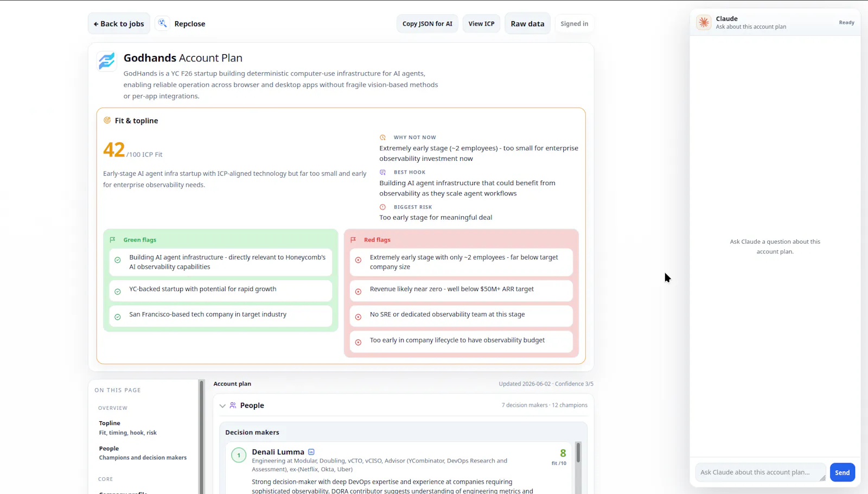
Task: Click X icon beside observability budget flag
Action: (x=358, y=343)
